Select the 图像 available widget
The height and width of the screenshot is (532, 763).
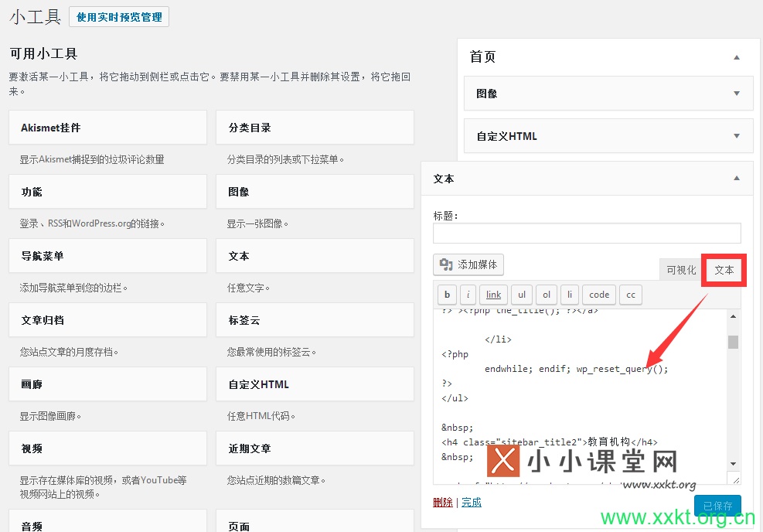315,192
